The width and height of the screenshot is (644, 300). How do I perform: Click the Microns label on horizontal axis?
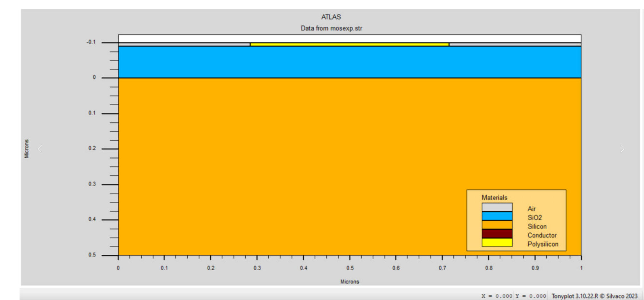[x=349, y=281]
